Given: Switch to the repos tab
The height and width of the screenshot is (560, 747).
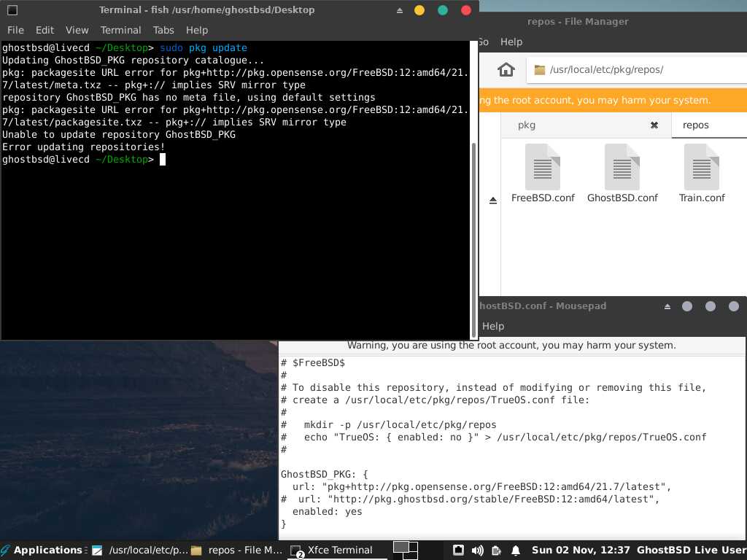Looking at the screenshot, I should (696, 125).
